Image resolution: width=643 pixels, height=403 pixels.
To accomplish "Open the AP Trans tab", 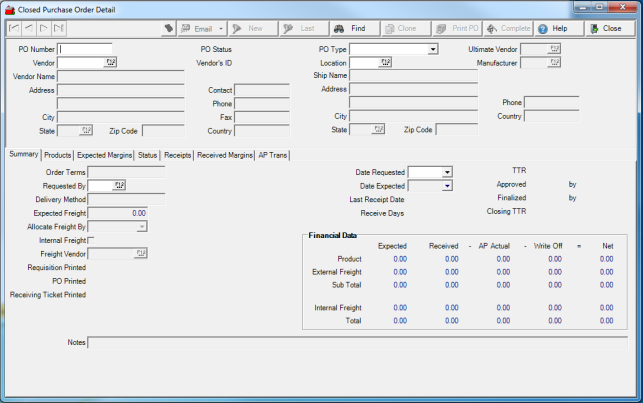I will pyautogui.click(x=274, y=155).
